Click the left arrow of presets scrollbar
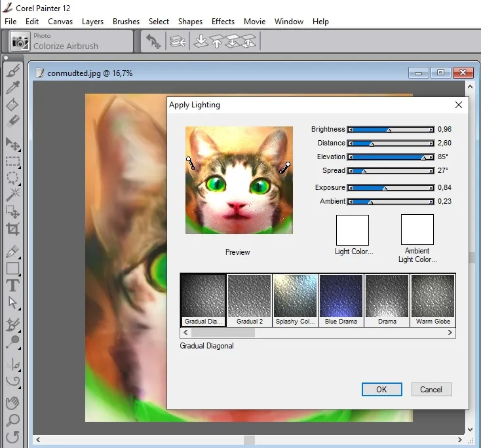481x448 pixels. click(x=185, y=333)
